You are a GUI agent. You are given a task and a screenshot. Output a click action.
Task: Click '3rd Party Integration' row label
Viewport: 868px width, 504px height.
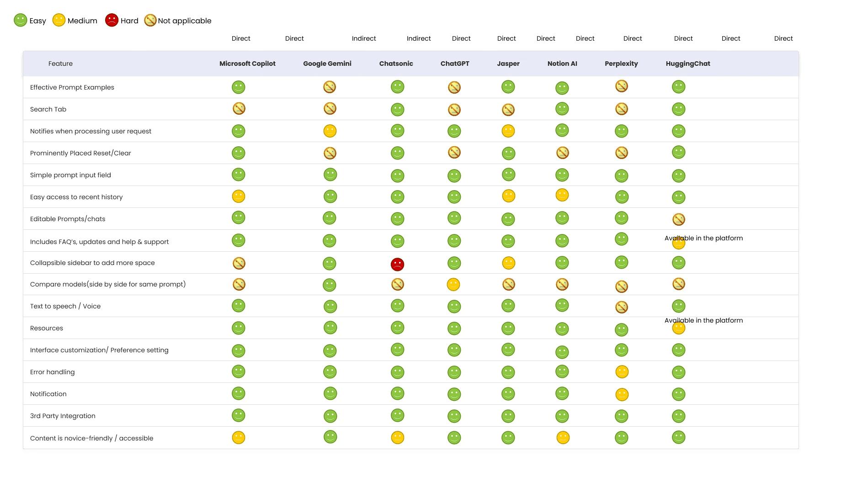[x=63, y=416]
